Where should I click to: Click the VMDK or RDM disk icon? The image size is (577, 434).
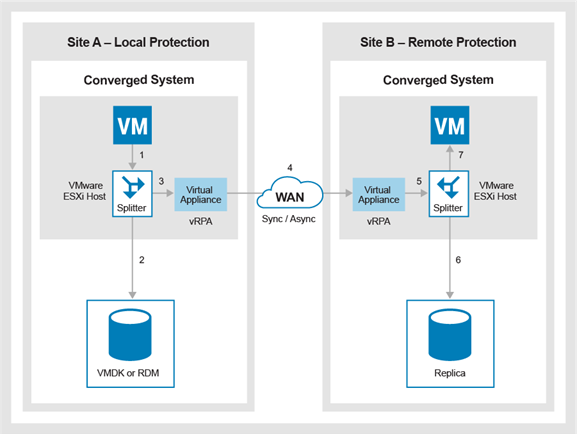point(130,335)
